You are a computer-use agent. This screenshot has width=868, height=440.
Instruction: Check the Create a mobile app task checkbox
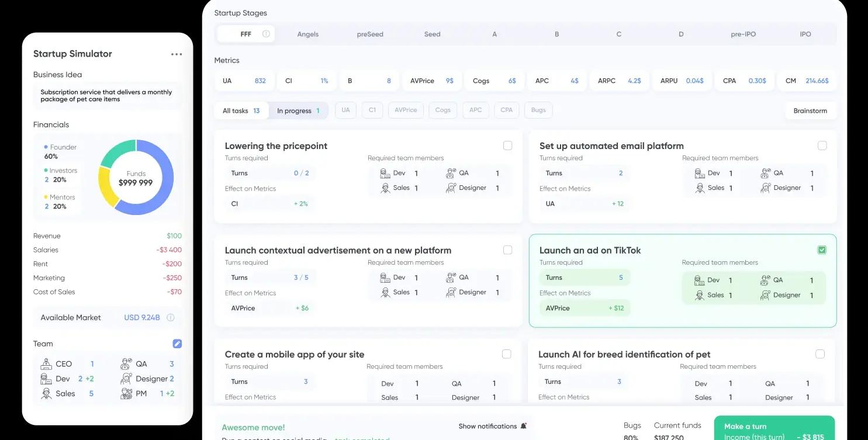pyautogui.click(x=506, y=354)
